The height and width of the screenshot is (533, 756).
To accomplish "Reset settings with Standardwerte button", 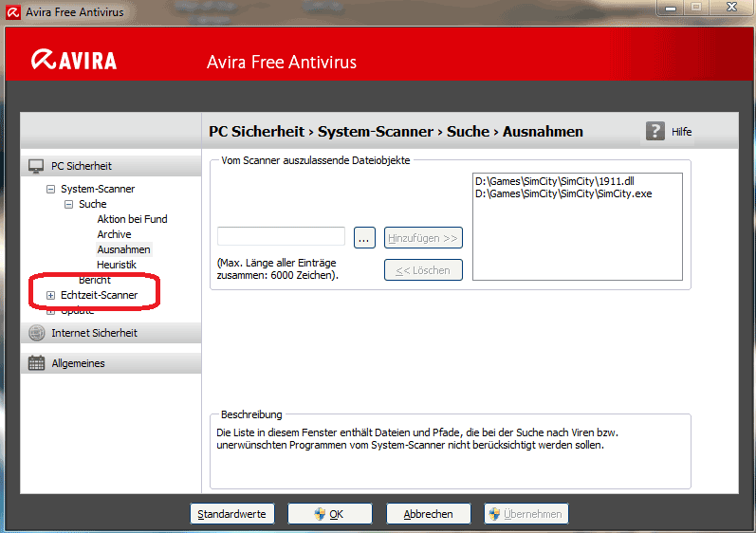I will click(231, 514).
